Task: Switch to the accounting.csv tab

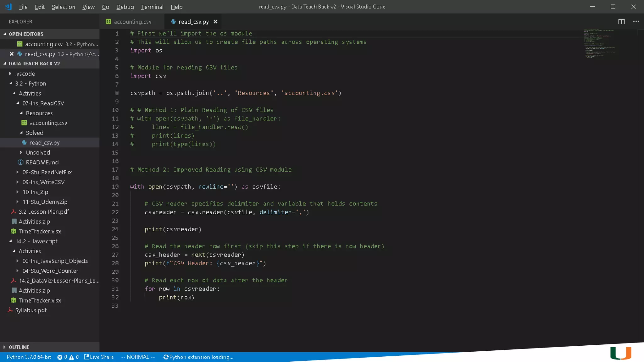Action: (x=132, y=22)
